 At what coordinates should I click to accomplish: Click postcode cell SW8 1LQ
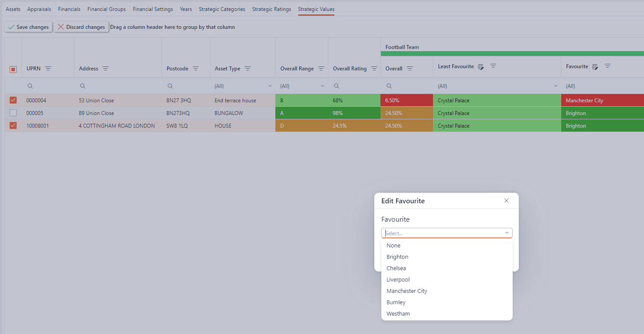pyautogui.click(x=186, y=126)
